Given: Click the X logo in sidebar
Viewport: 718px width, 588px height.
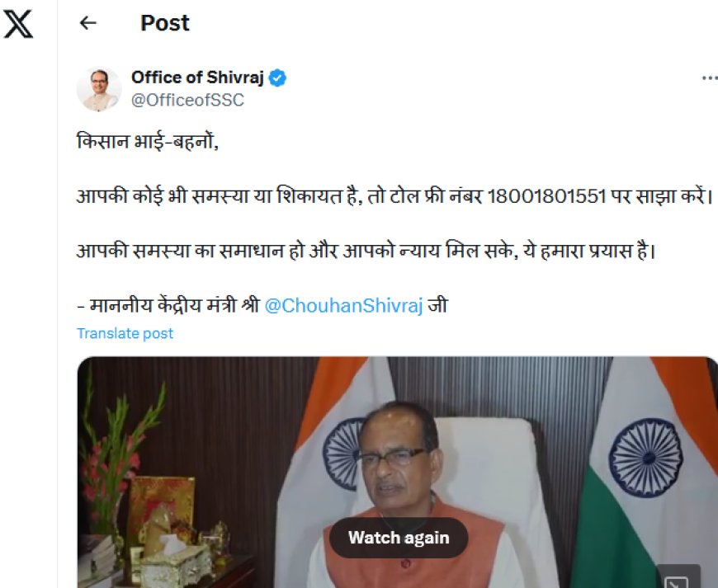Looking at the screenshot, I should pos(18,24).
